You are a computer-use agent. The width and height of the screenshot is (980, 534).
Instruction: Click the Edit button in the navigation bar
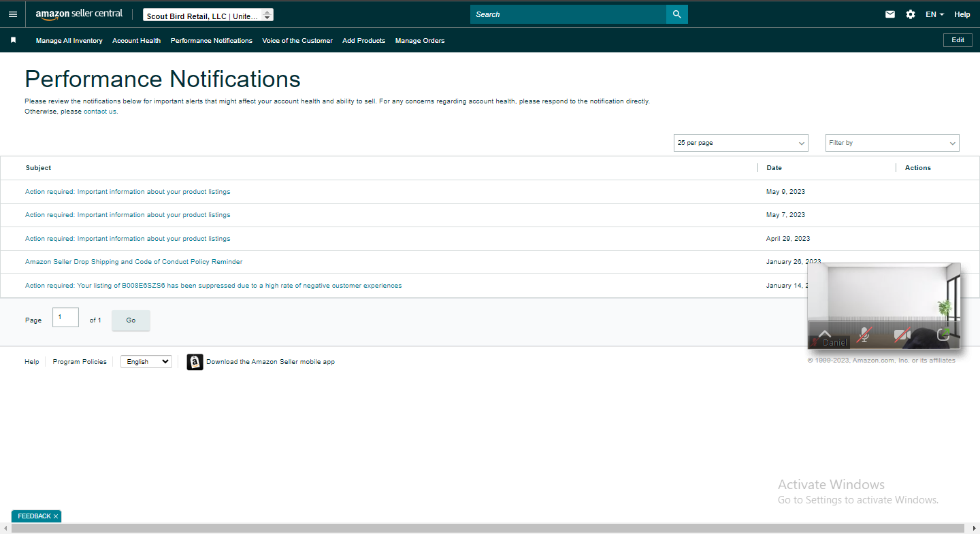point(958,40)
